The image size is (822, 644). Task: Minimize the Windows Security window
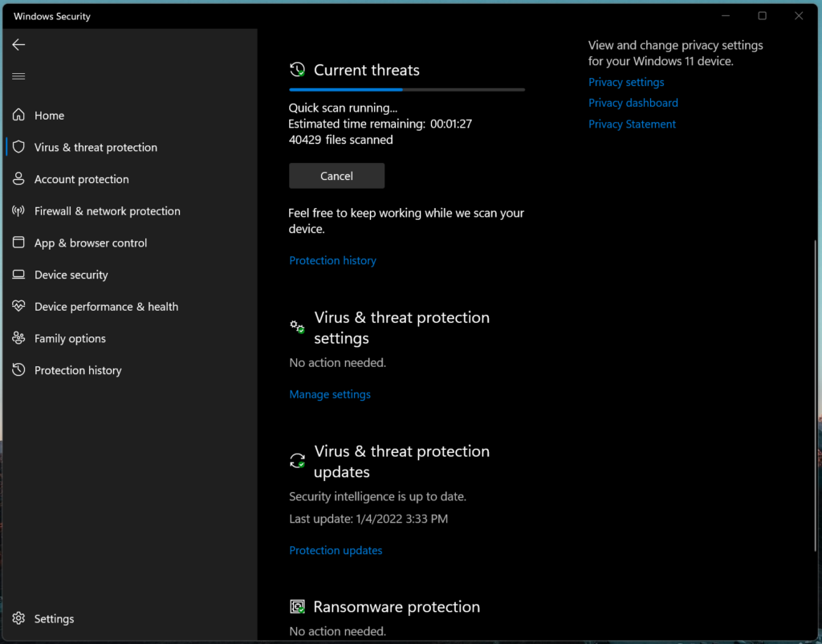(726, 16)
